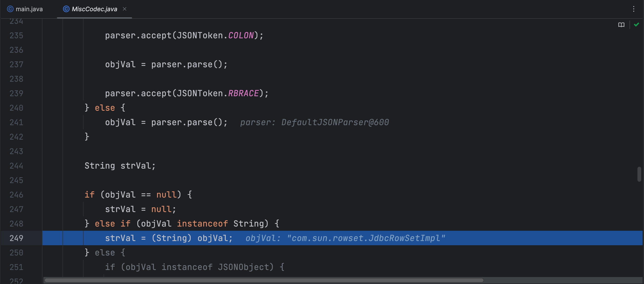Click the vertical scrollbar thumb

[x=639, y=174]
